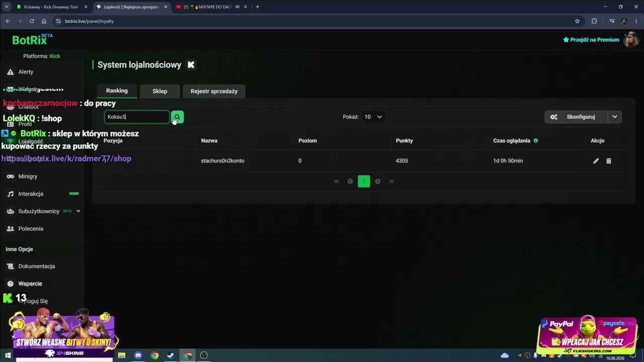Image resolution: width=644 pixels, height=362 pixels.
Task: Jump to last page in pagination
Action: click(391, 182)
